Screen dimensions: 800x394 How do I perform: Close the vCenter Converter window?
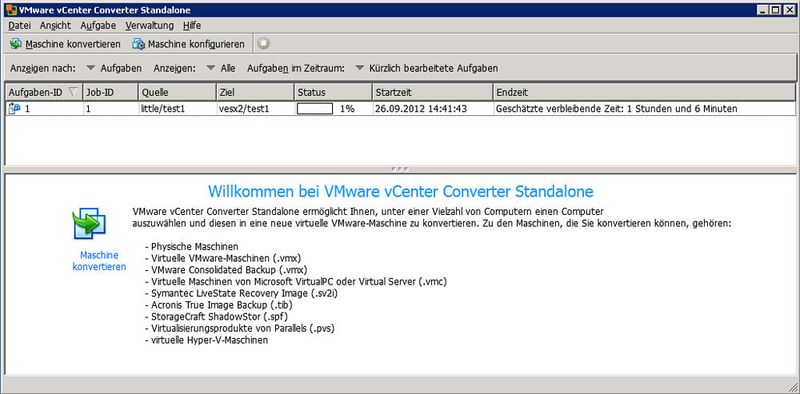789,9
